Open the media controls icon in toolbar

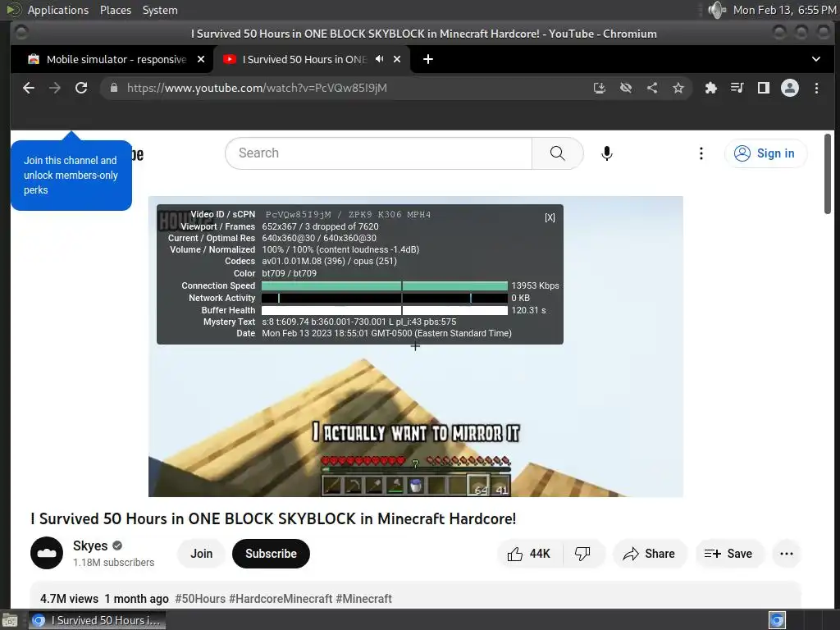coord(737,88)
